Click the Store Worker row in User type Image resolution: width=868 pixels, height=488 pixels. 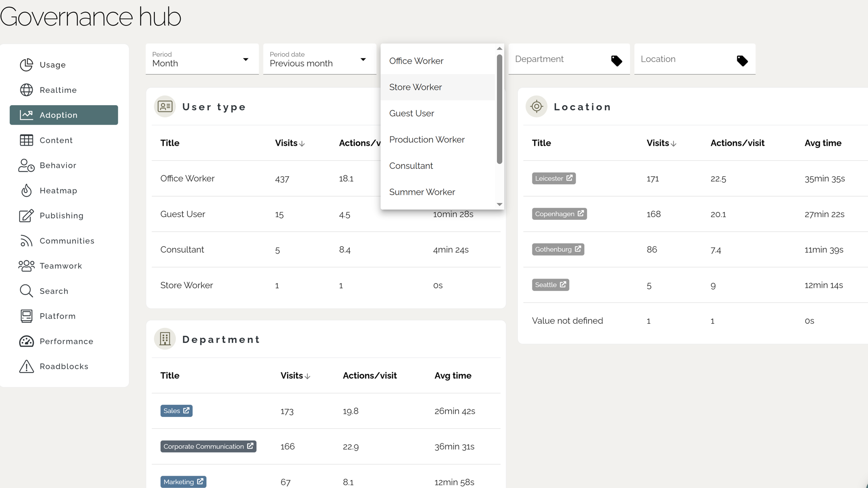tap(326, 285)
